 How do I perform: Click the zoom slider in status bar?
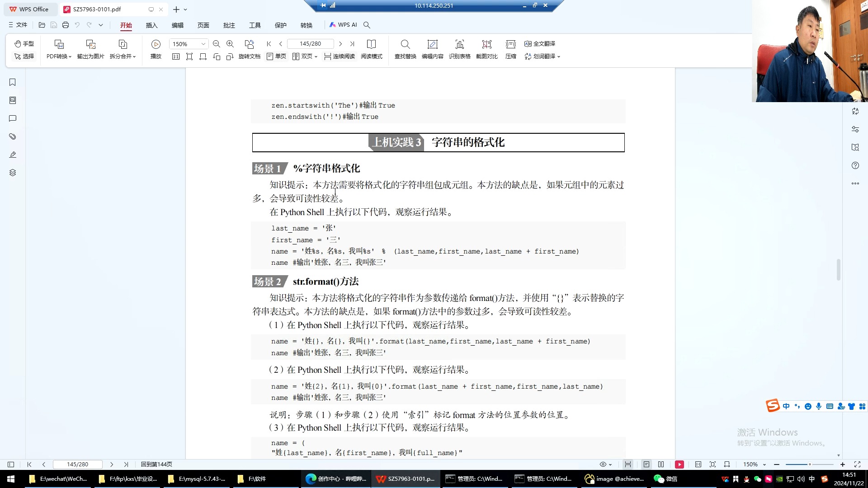pyautogui.click(x=809, y=465)
